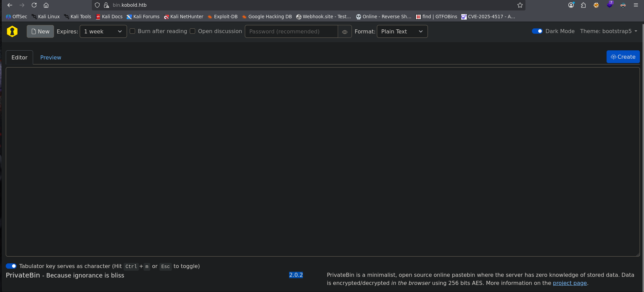The height and width of the screenshot is (292, 644).
Task: Open the find | GTFOBins bookmark
Action: coord(436,17)
